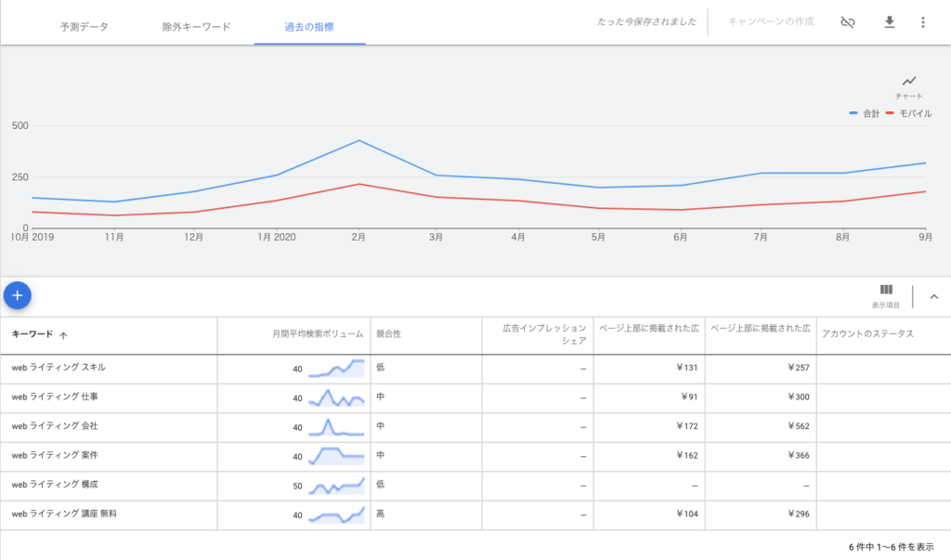Toggle the 合計 legend series

click(x=865, y=113)
